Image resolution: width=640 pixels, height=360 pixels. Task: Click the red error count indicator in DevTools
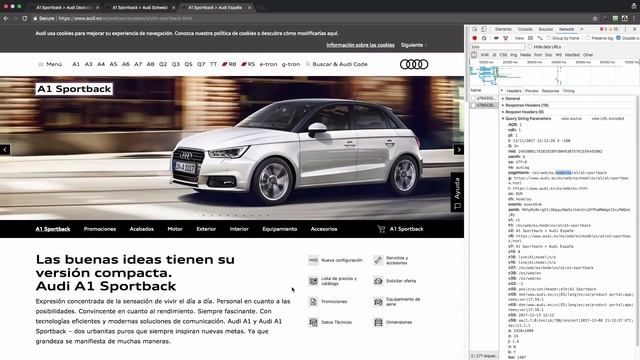coord(603,29)
